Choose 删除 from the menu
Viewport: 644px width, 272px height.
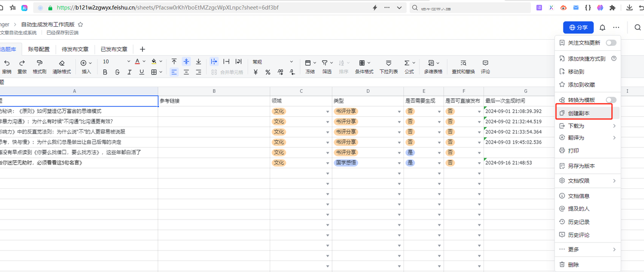588,264
